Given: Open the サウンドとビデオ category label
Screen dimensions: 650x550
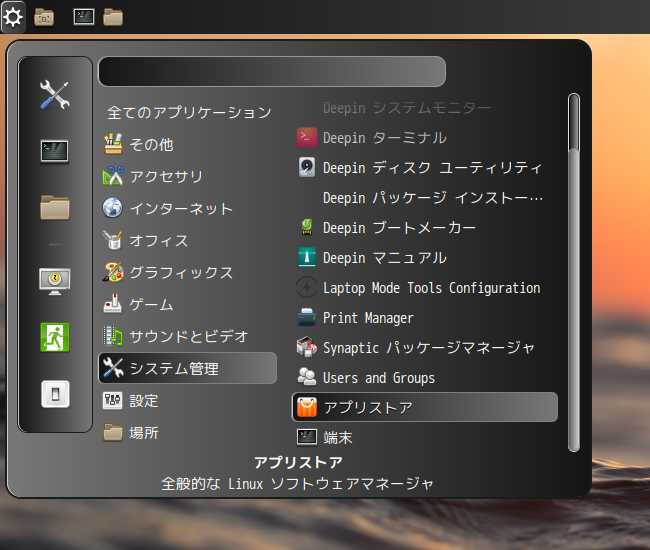Looking at the screenshot, I should click(x=189, y=337).
